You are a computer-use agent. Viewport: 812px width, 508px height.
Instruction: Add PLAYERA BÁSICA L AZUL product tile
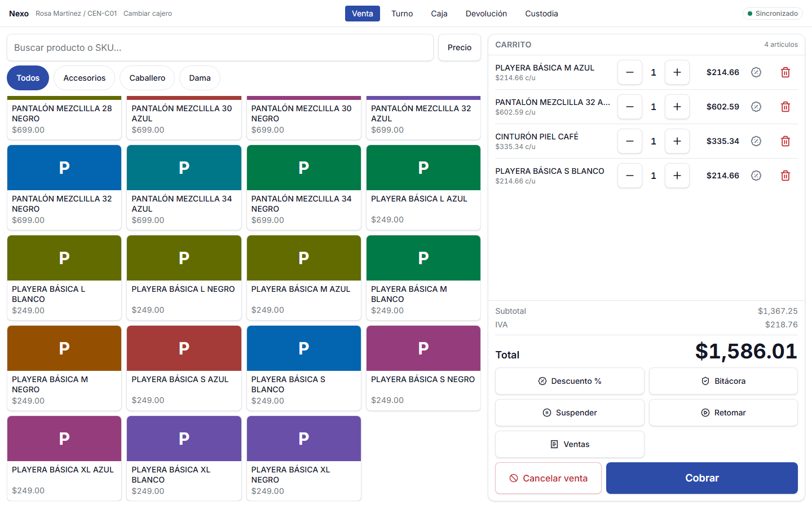(423, 187)
